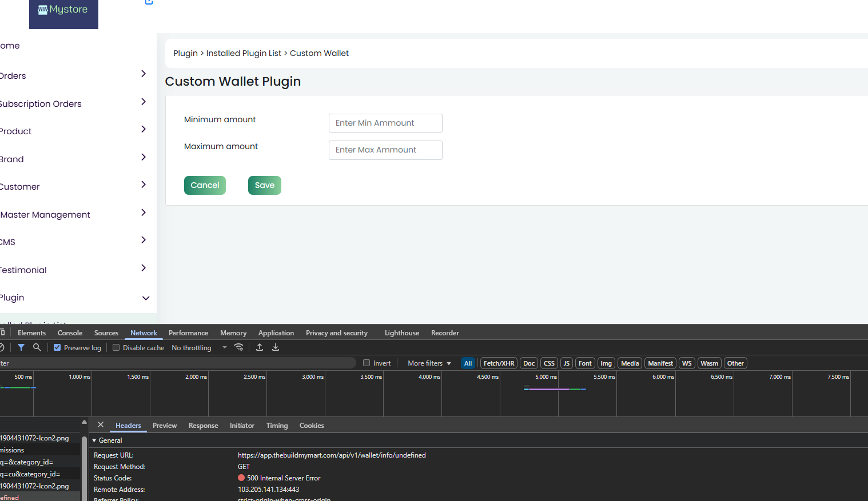Click export HAR download arrow icon
The height and width of the screenshot is (501, 868).
(276, 347)
